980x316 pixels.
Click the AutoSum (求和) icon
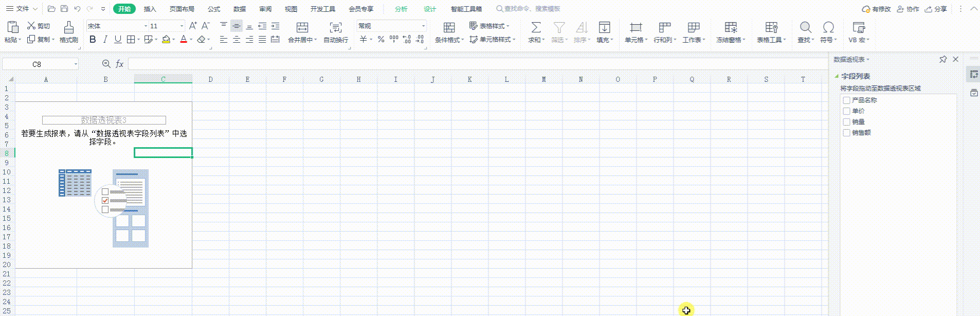[x=536, y=27]
